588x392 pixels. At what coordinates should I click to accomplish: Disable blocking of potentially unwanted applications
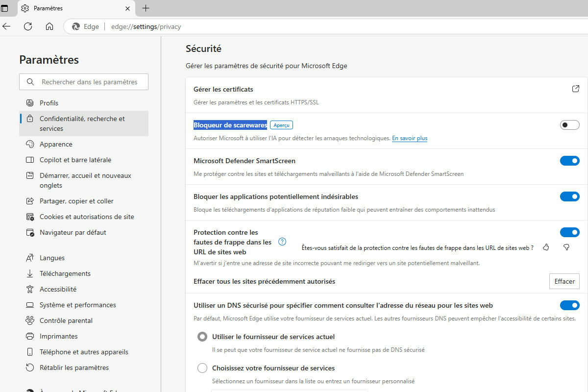pyautogui.click(x=569, y=196)
